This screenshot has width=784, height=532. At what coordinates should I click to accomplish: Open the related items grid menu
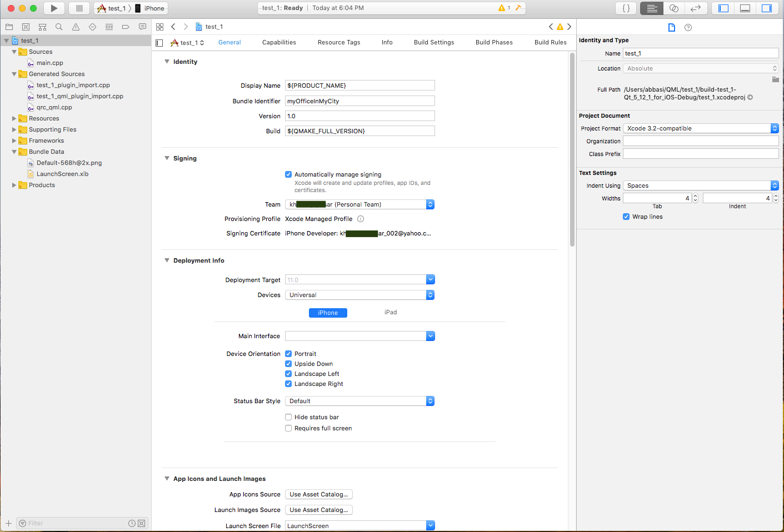coord(160,27)
